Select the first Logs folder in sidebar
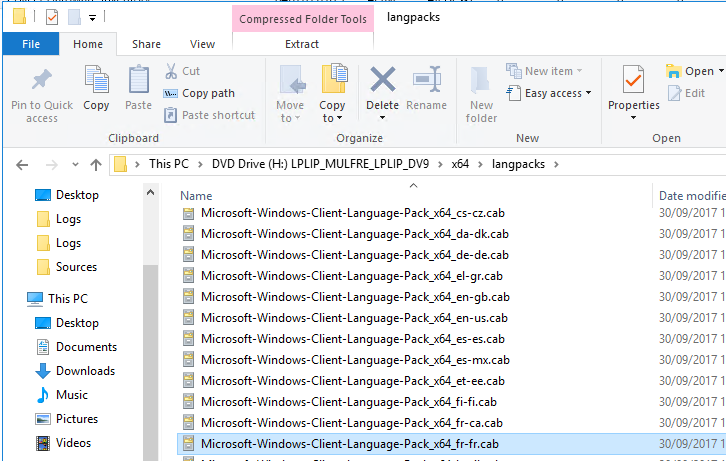Screen dimensions: 726x461 (x=59, y=219)
